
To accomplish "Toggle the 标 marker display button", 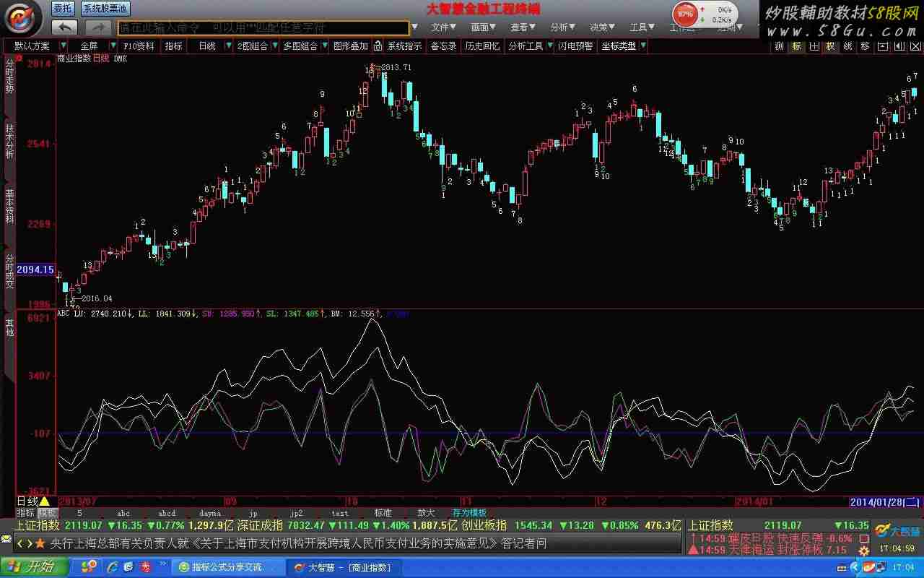I will point(796,46).
